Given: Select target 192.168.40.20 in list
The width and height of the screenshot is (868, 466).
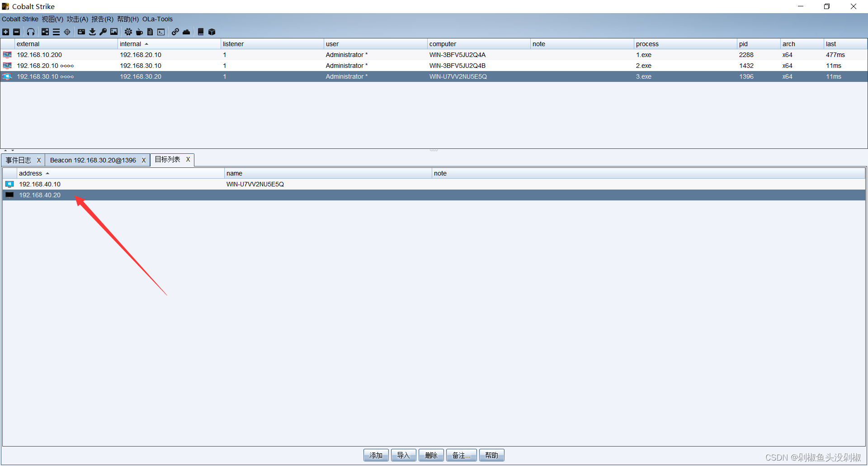Looking at the screenshot, I should 434,195.
